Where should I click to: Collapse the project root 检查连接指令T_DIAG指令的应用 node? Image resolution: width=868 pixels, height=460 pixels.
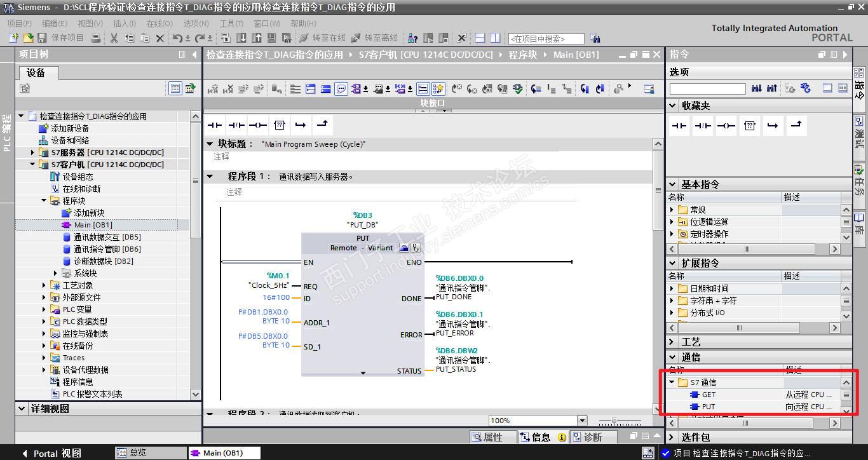click(21, 116)
